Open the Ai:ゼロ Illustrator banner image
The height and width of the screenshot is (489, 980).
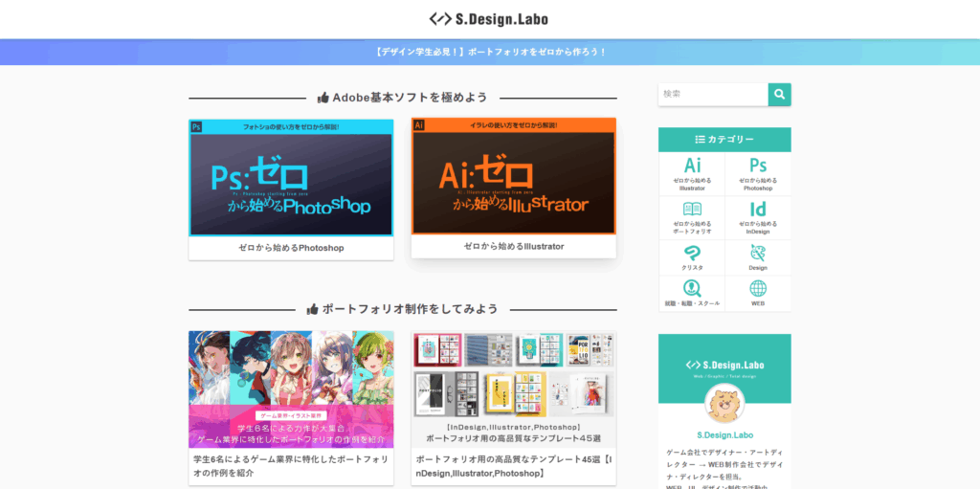pos(514,176)
